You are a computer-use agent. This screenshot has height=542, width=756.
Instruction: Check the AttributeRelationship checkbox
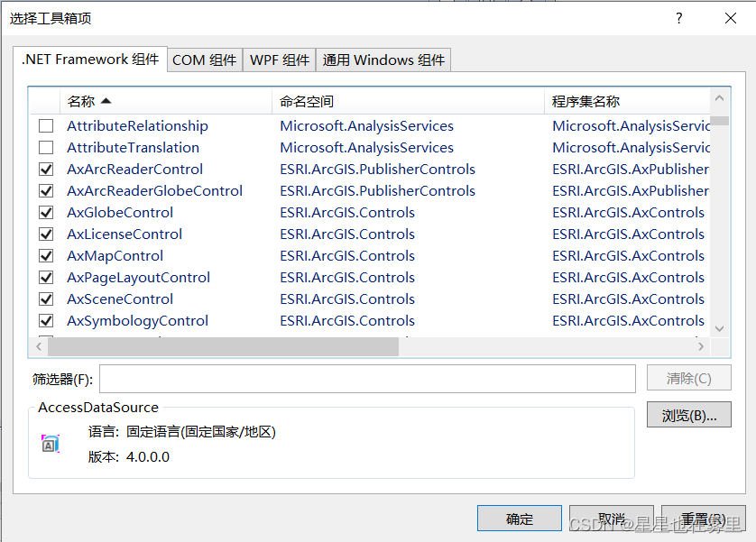(x=46, y=125)
